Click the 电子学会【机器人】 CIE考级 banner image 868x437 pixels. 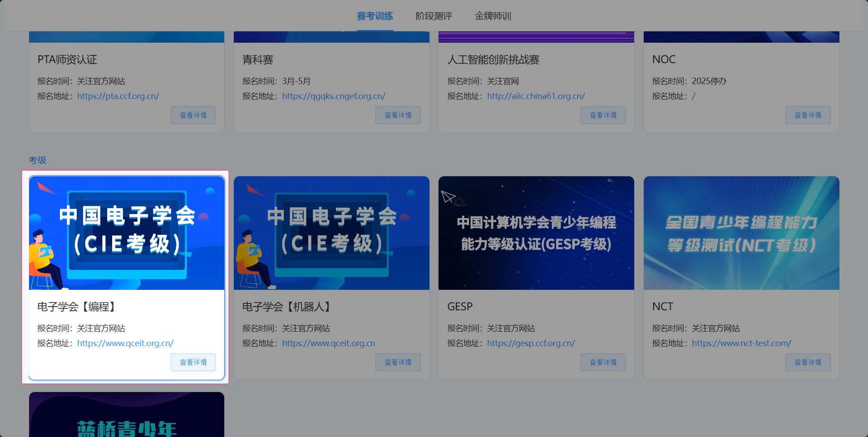click(x=331, y=233)
